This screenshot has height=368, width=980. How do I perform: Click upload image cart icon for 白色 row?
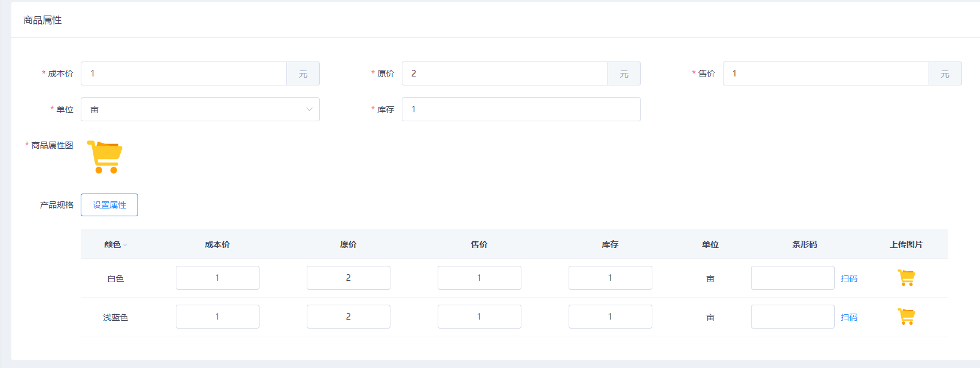click(x=906, y=278)
